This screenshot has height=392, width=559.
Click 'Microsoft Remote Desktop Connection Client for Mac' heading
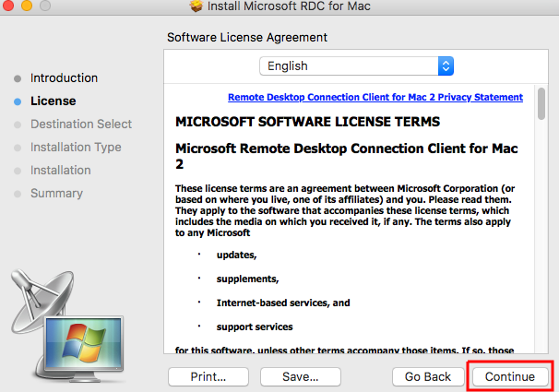pyautogui.click(x=347, y=156)
